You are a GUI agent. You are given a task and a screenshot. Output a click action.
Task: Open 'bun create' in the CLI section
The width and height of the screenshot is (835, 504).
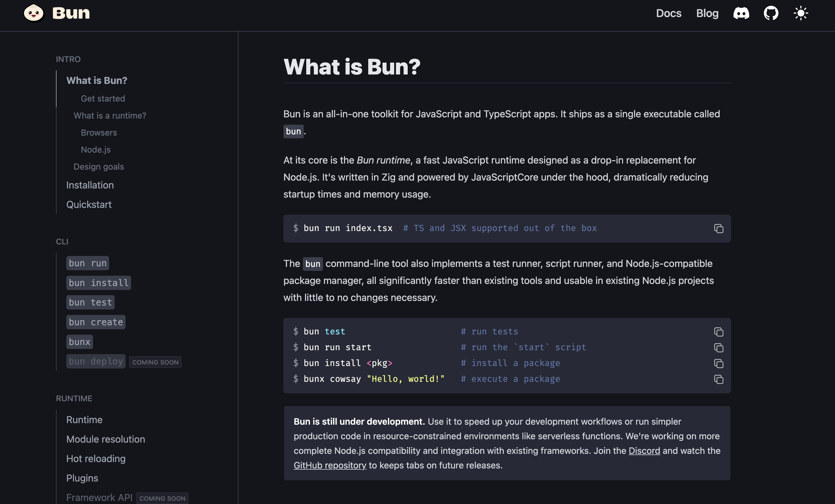[x=96, y=322]
